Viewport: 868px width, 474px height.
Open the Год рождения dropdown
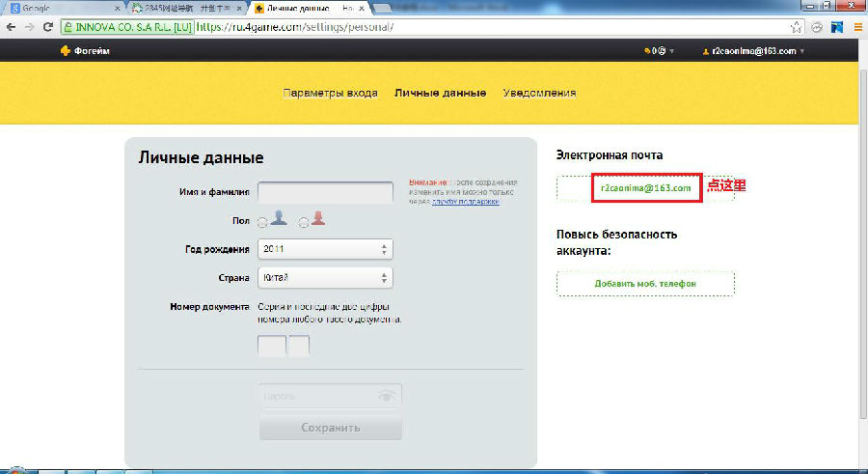(325, 249)
